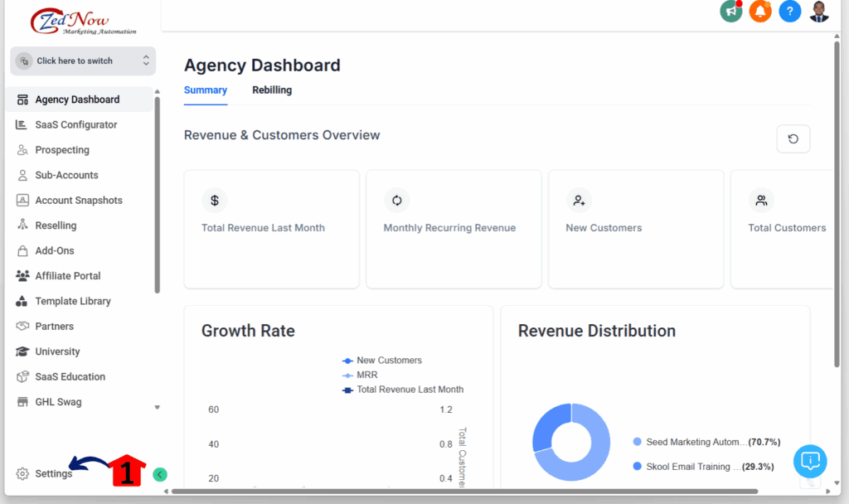Viewport: 849px width, 504px height.
Task: Click the GHL Swag store icon
Action: coord(22,402)
